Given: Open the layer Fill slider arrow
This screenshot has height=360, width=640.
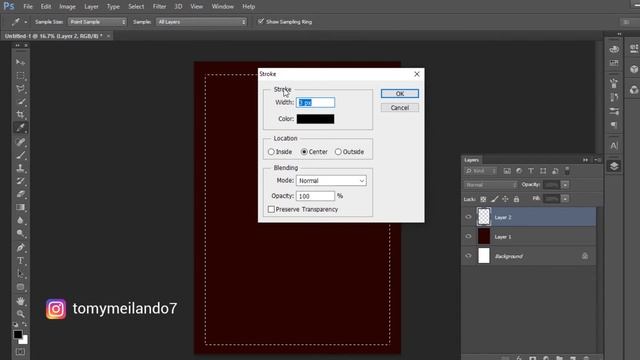Looking at the screenshot, I should (565, 199).
